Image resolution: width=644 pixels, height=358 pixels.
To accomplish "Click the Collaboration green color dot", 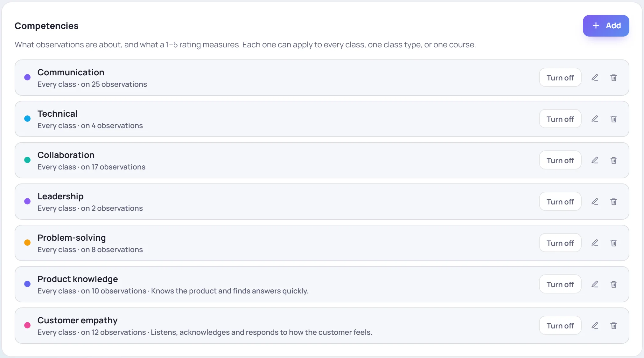I will tap(27, 160).
